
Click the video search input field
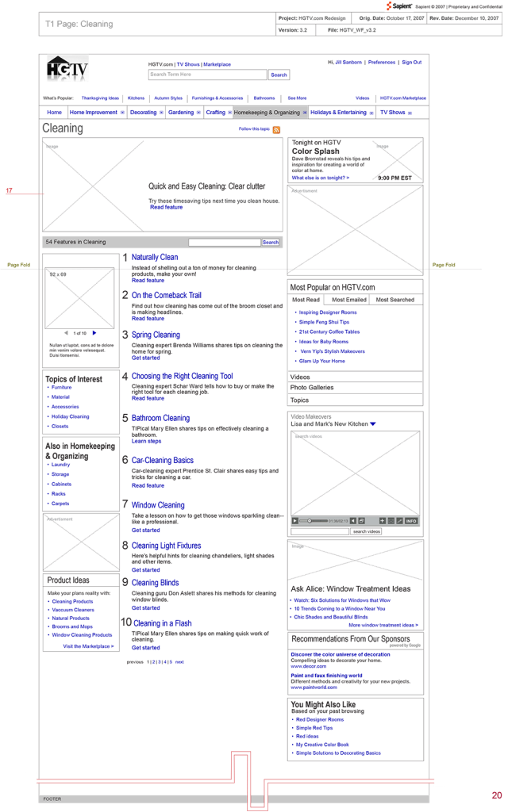[x=320, y=531]
